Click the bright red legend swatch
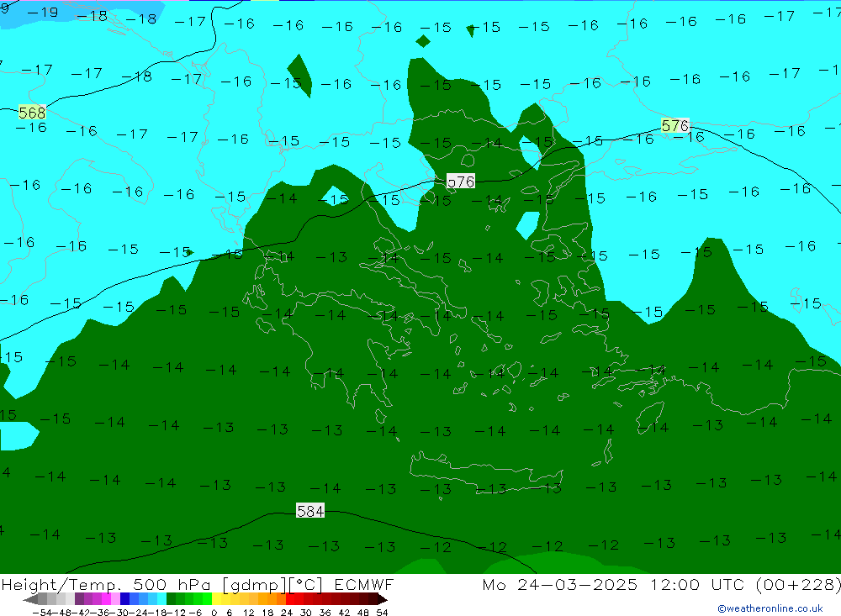The height and width of the screenshot is (616, 841). tap(290, 599)
